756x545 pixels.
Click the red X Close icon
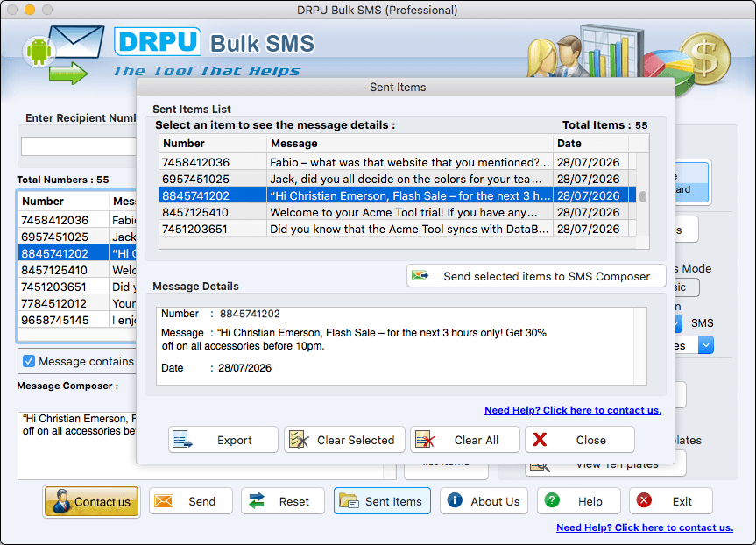tap(540, 439)
